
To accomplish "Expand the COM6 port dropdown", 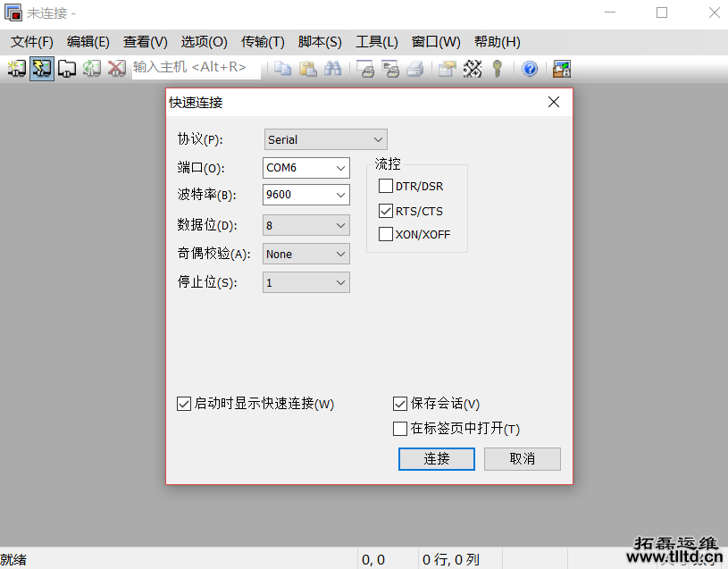I will (x=339, y=168).
